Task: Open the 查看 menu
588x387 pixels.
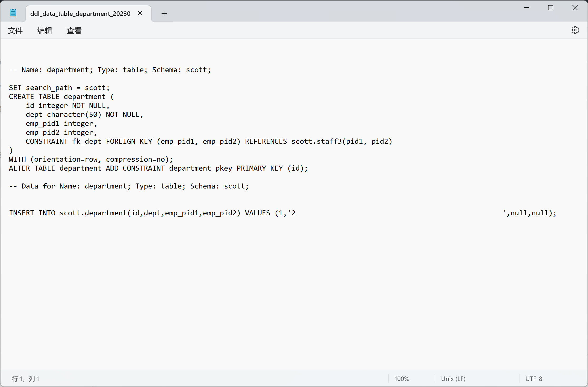Action: point(74,31)
